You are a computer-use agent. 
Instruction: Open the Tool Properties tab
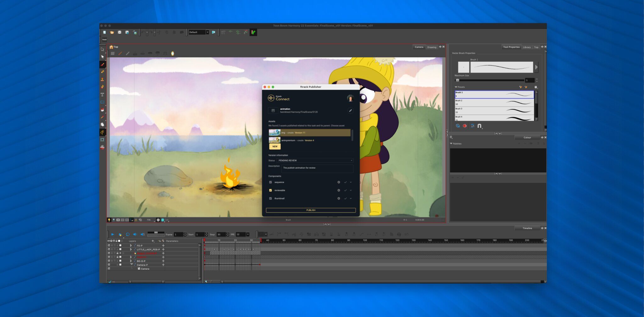coord(511,47)
